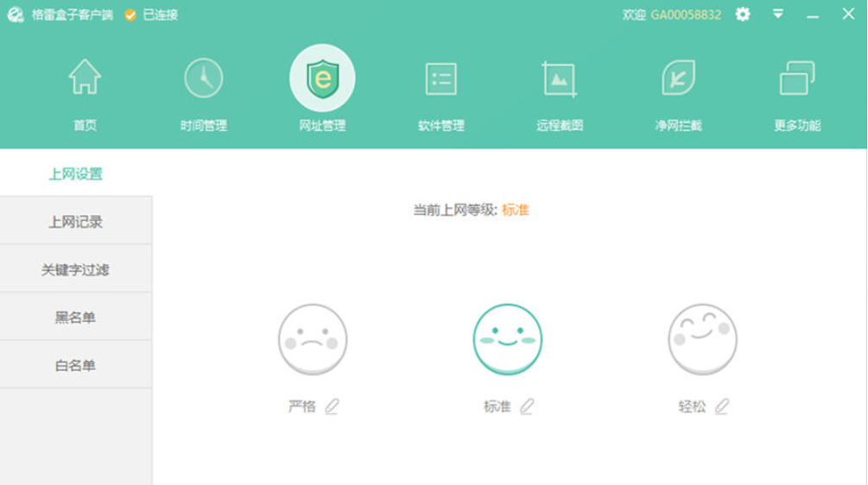Click the 当前上网等级 标准 value text
This screenshot has height=485, width=868.
tap(516, 211)
